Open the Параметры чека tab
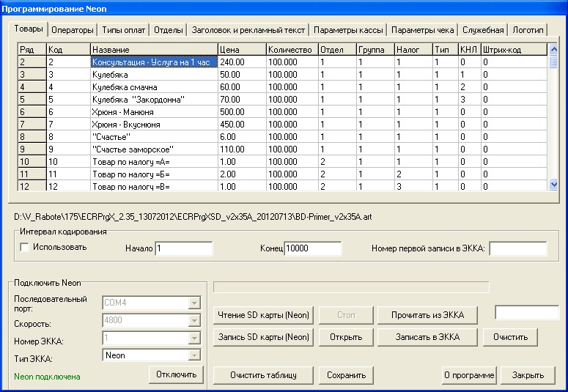568x392 pixels. 422,30
